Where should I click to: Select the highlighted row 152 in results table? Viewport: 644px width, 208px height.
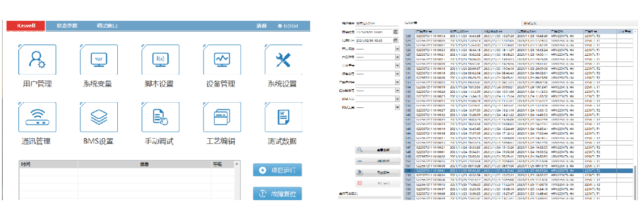point(519,170)
